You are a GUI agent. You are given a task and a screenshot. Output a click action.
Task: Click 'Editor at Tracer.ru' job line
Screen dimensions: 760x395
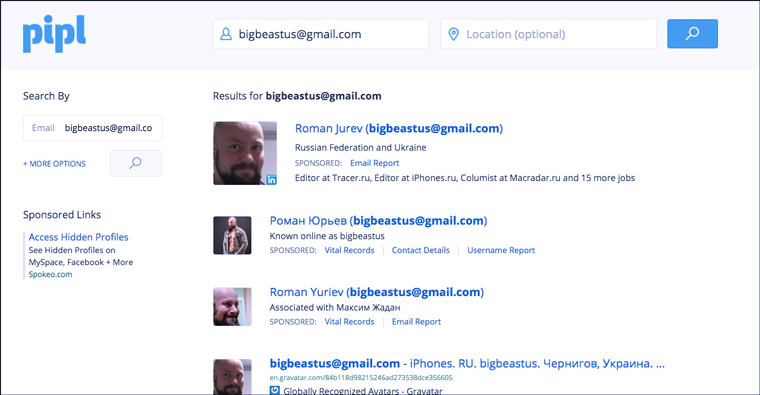[465, 178]
